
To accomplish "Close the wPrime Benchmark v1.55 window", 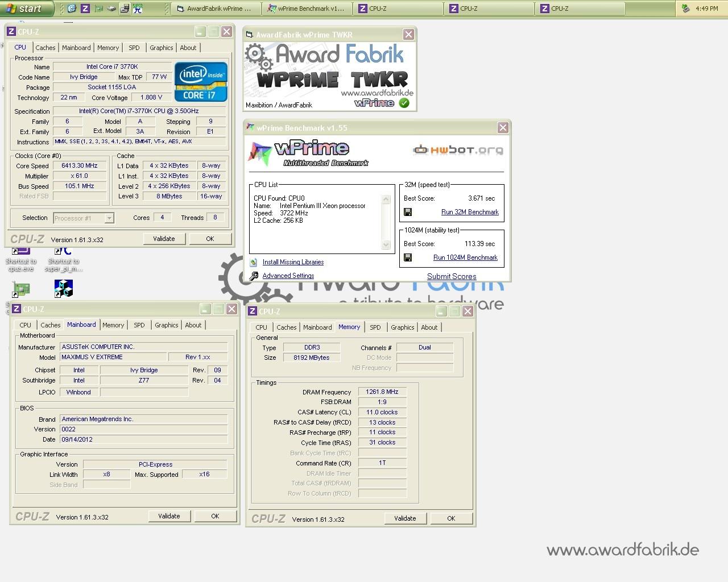I will (503, 128).
